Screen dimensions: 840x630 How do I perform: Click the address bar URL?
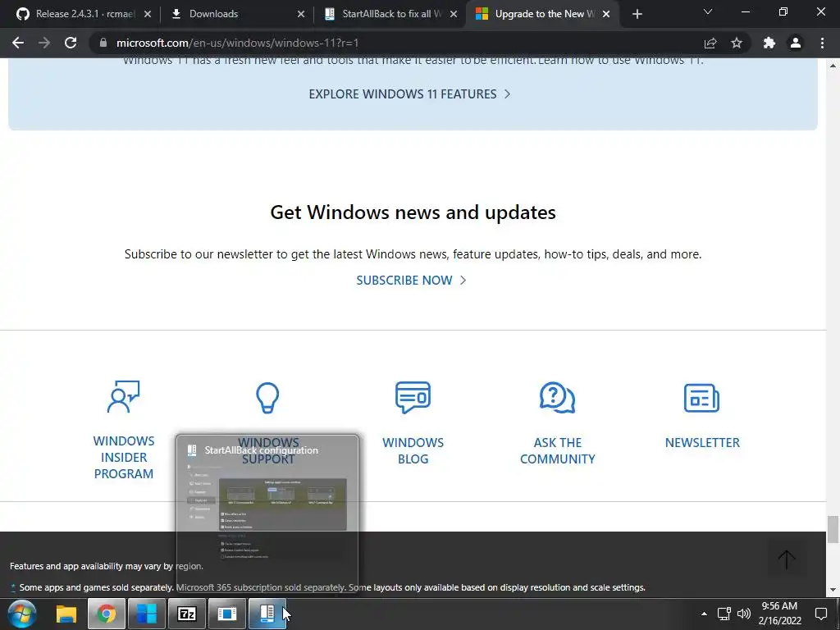(237, 43)
